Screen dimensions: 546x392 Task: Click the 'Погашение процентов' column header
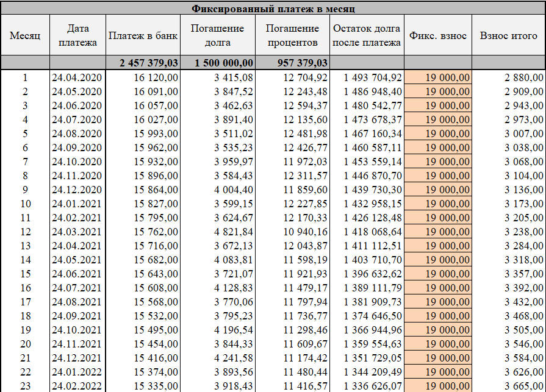click(292, 35)
